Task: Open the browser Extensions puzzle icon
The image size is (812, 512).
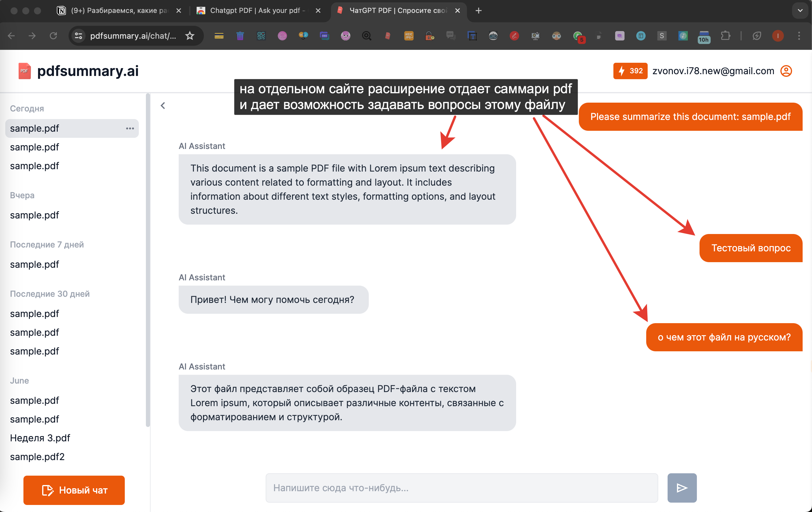Action: [x=725, y=36]
